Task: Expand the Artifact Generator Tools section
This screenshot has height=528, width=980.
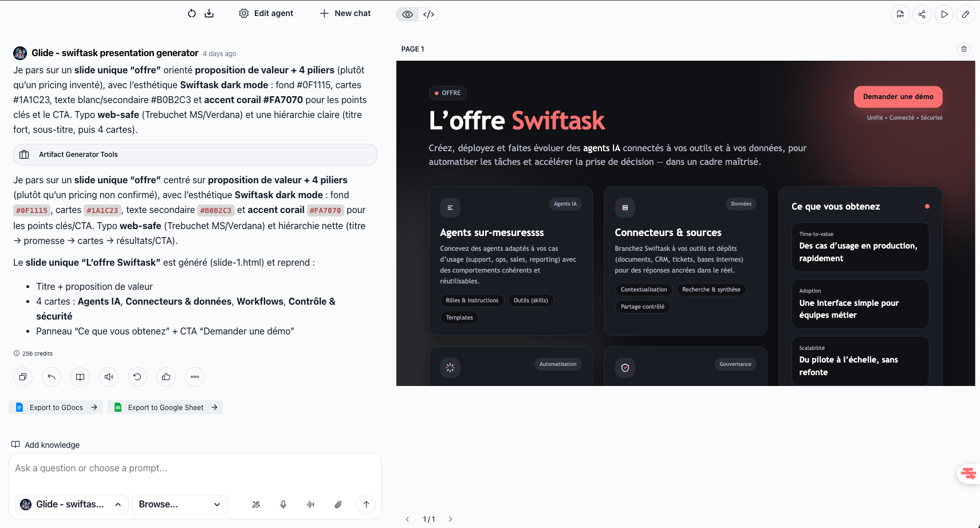Action: pos(195,155)
